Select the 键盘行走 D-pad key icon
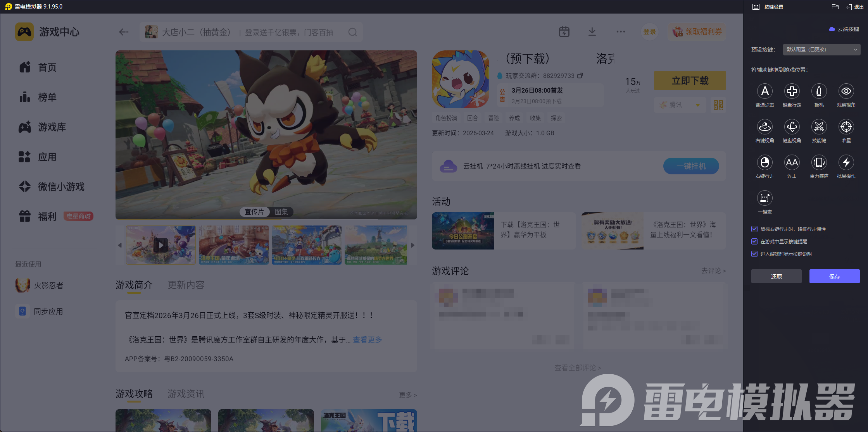The height and width of the screenshot is (432, 868). [792, 91]
